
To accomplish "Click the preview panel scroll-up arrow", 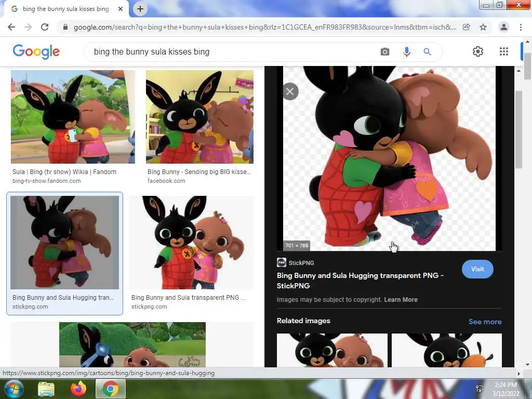I will [518, 71].
